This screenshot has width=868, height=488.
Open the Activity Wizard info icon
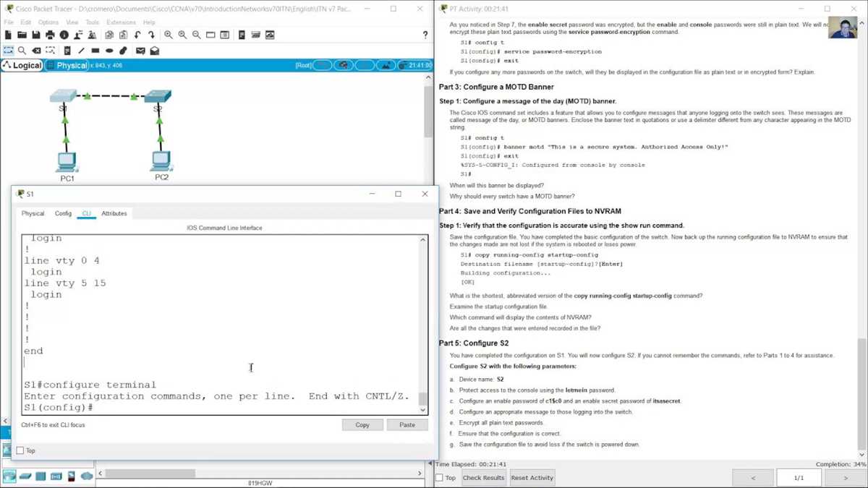coord(64,35)
